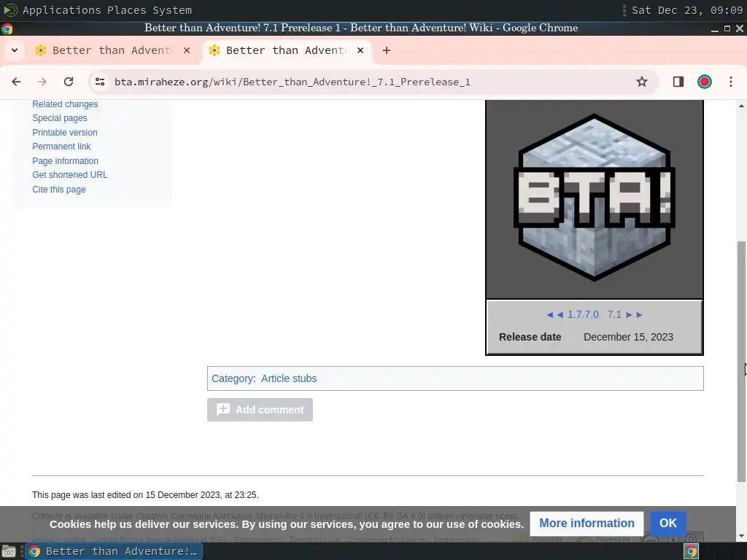Open the Page information link

point(65,161)
